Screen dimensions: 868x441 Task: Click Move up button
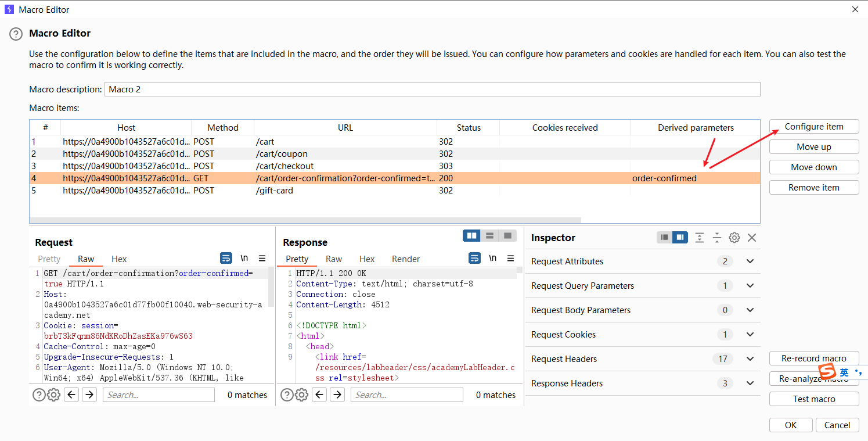(x=814, y=147)
